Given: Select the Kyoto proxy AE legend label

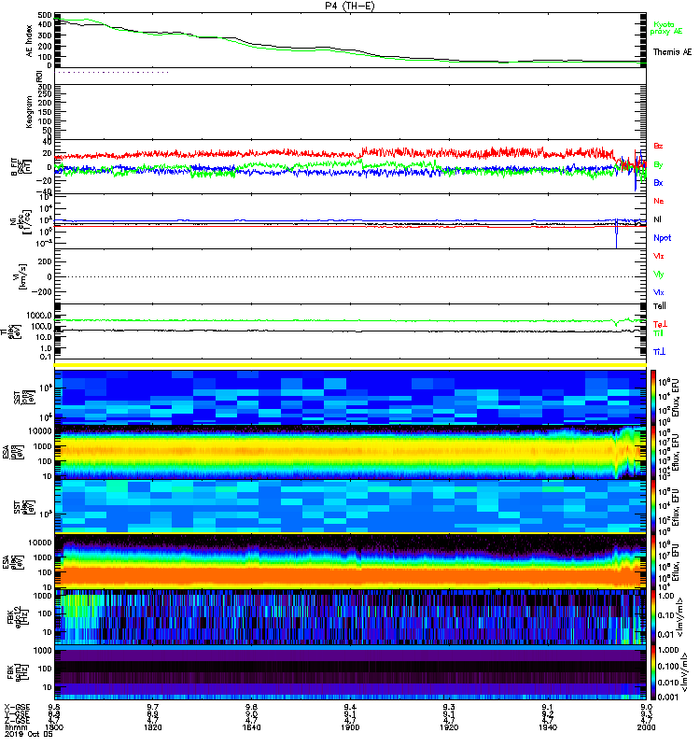Looking at the screenshot, I should [x=666, y=28].
